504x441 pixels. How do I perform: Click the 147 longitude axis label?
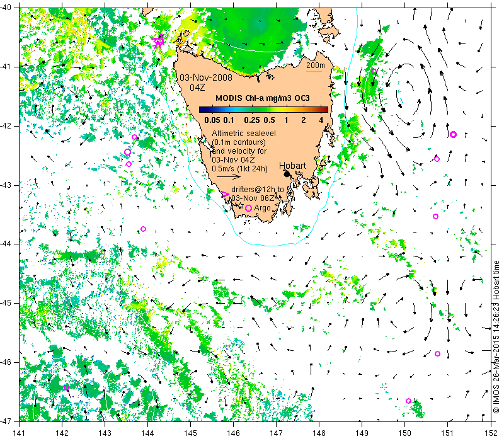click(277, 433)
